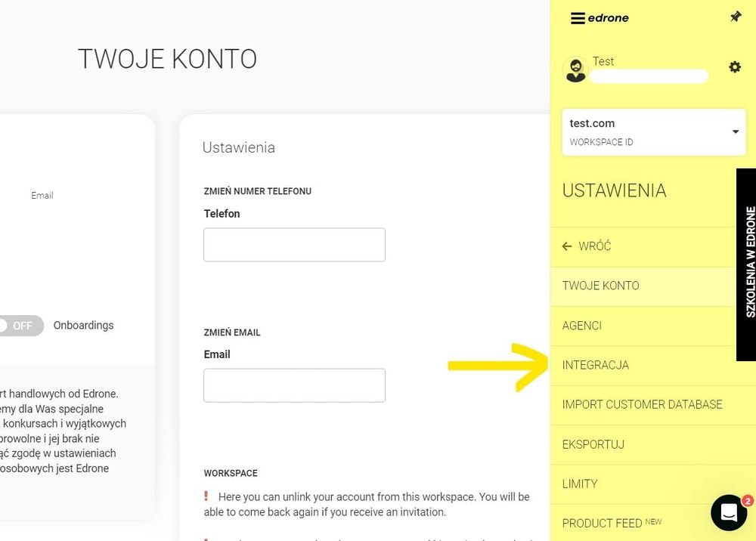Click the Email label in left card
This screenshot has height=541, width=756.
pos(42,195)
